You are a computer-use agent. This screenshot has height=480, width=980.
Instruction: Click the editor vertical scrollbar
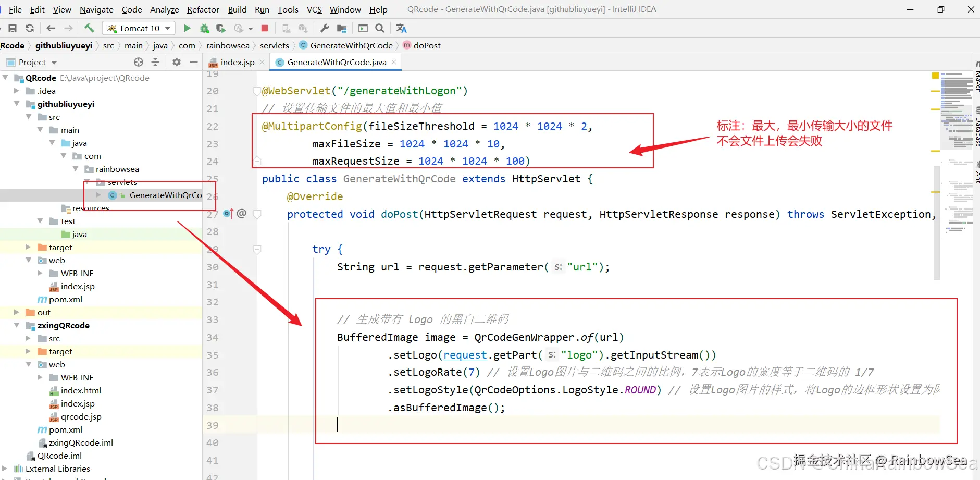click(937, 224)
